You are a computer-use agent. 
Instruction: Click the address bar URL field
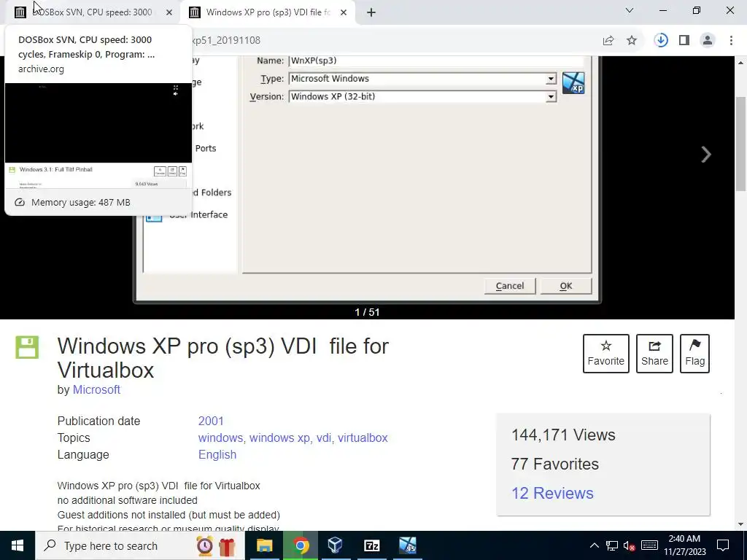tap(395, 41)
